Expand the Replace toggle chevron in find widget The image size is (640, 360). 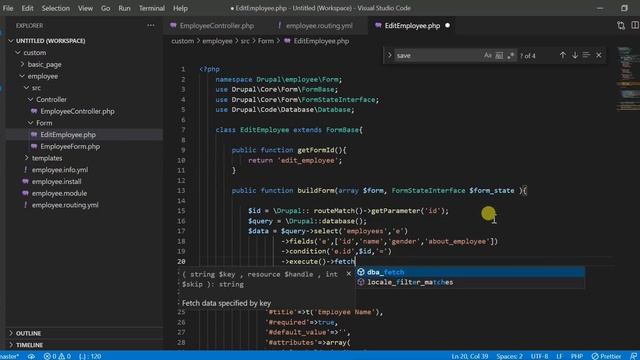tap(389, 55)
